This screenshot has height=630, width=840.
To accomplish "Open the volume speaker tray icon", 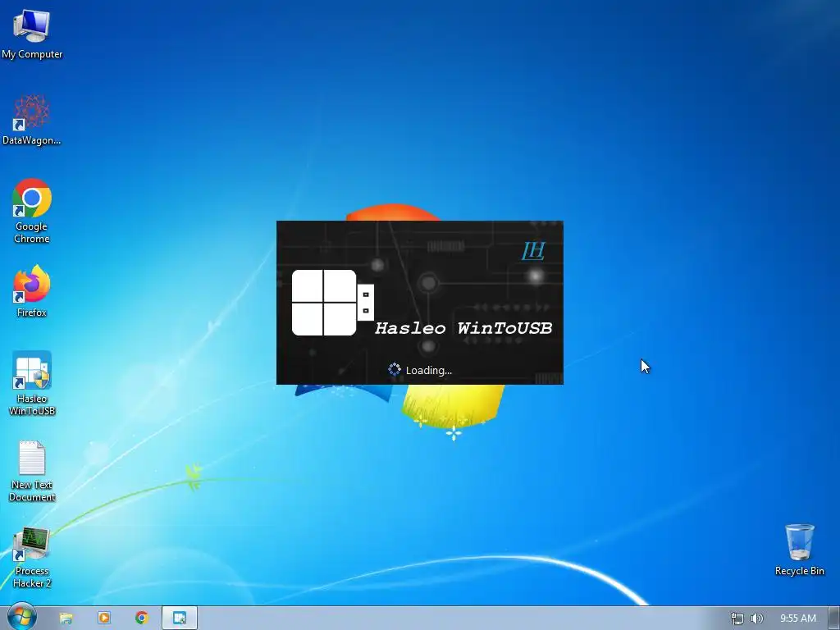I will tap(756, 619).
